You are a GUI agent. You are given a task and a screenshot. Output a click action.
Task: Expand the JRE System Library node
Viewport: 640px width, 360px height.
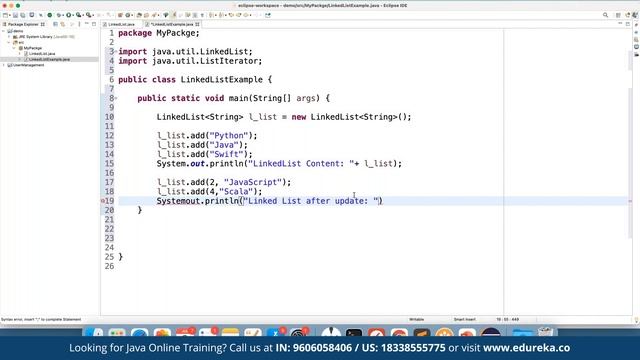[9, 37]
